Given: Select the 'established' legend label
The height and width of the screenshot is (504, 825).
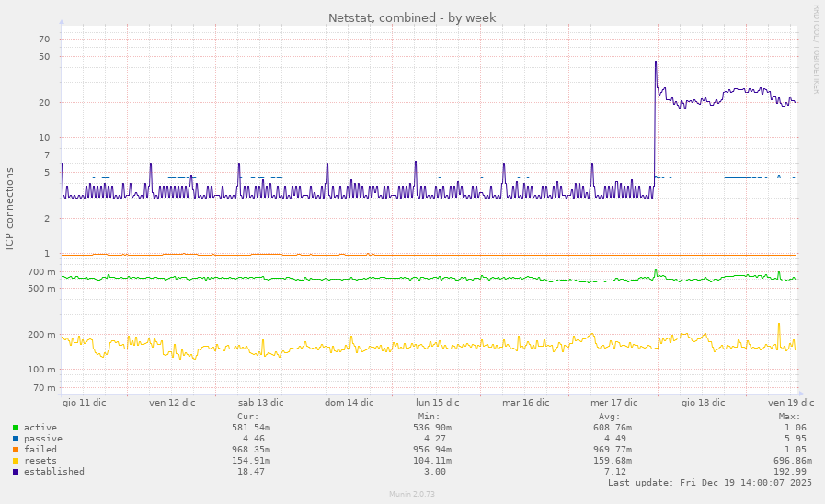Looking at the screenshot, I should (x=54, y=472).
